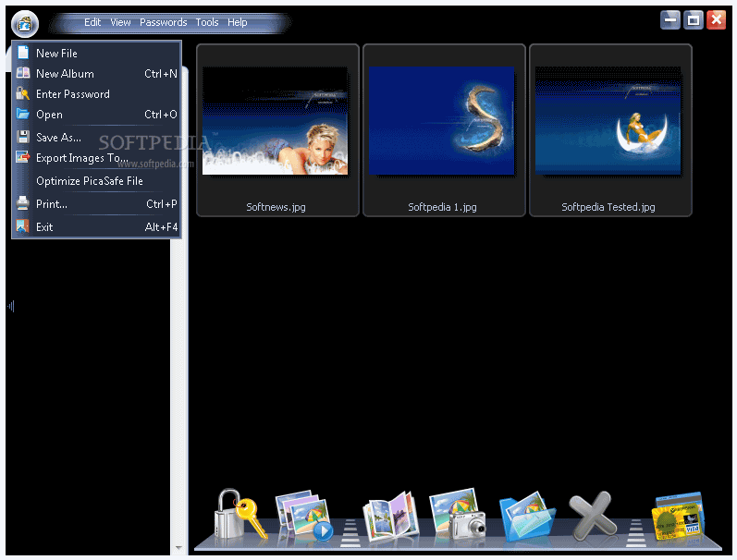Viewport: 737px width, 560px height.
Task: Maximize the PicaSafe window
Action: pos(693,20)
